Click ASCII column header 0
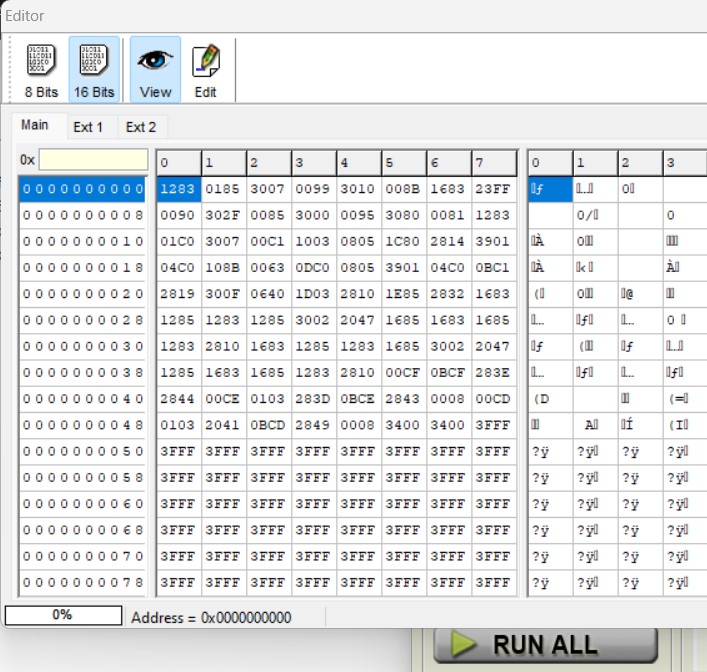Viewport: 707px width, 672px height. click(549, 163)
